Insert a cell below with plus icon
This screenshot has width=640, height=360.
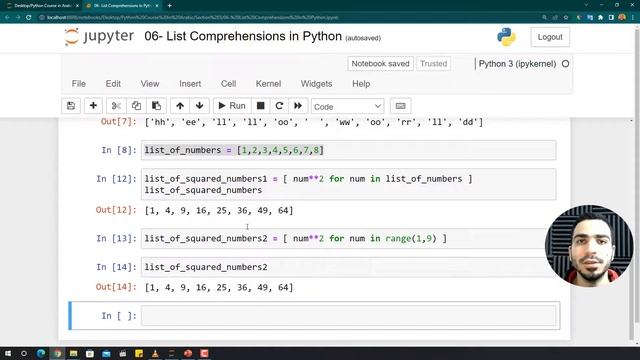point(93,106)
